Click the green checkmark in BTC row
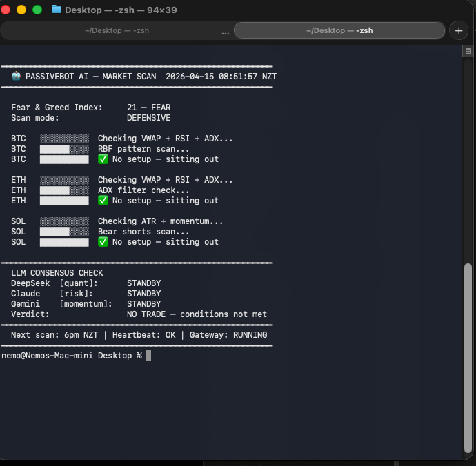476x466 pixels. pos(103,159)
